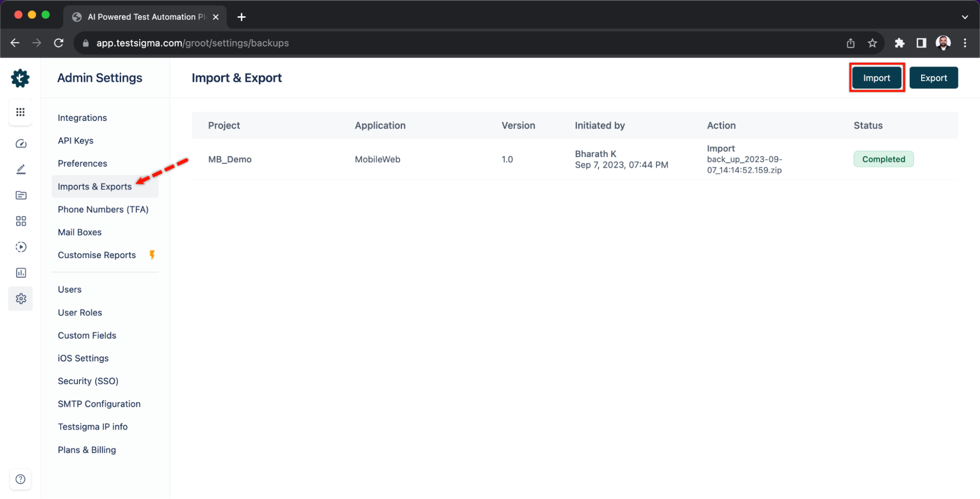Open Phone Numbers (TFA) settings
The height and width of the screenshot is (499, 980).
(x=103, y=210)
